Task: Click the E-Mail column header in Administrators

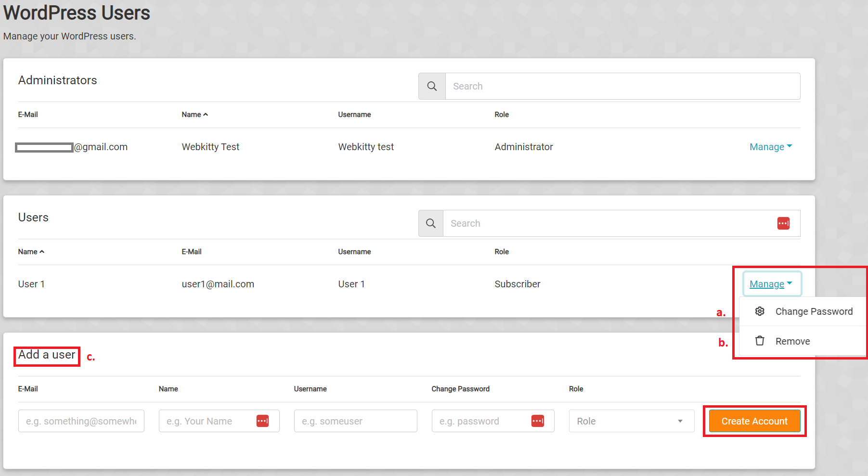Action: point(28,115)
